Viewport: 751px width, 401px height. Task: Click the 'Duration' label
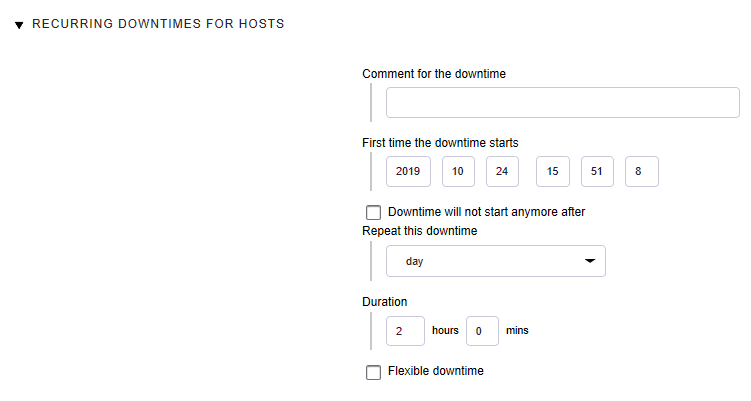coord(385,301)
